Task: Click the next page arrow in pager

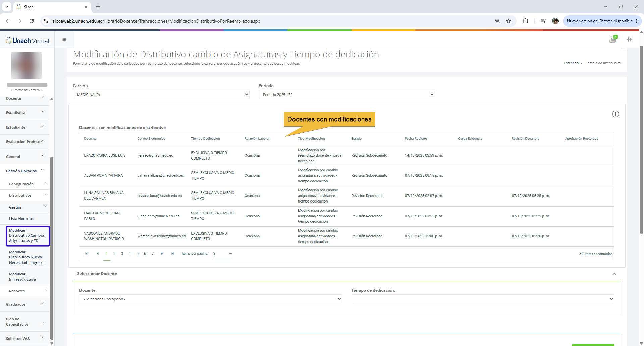Action: (x=162, y=254)
